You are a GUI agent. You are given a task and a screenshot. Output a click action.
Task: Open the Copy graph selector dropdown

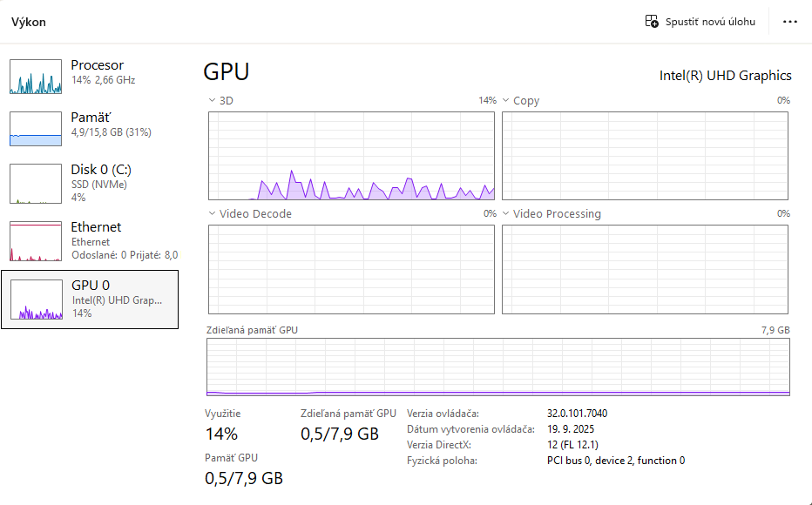[x=505, y=101]
